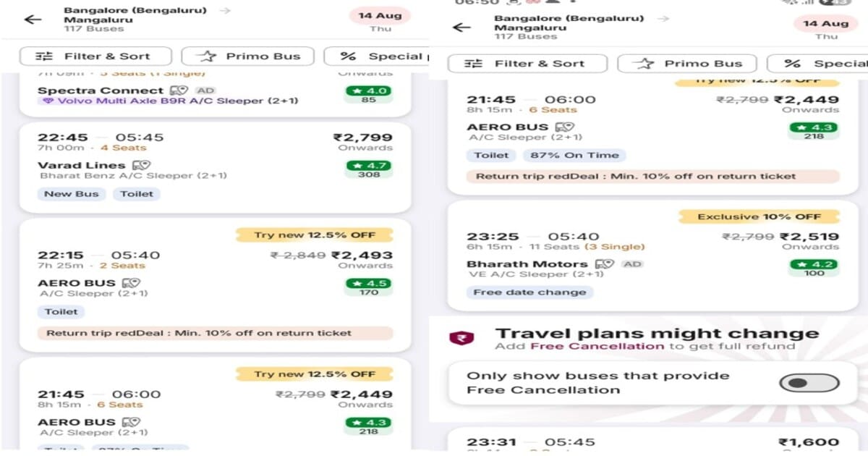Tap the New Bus tag on Varad Lines

[x=72, y=194]
